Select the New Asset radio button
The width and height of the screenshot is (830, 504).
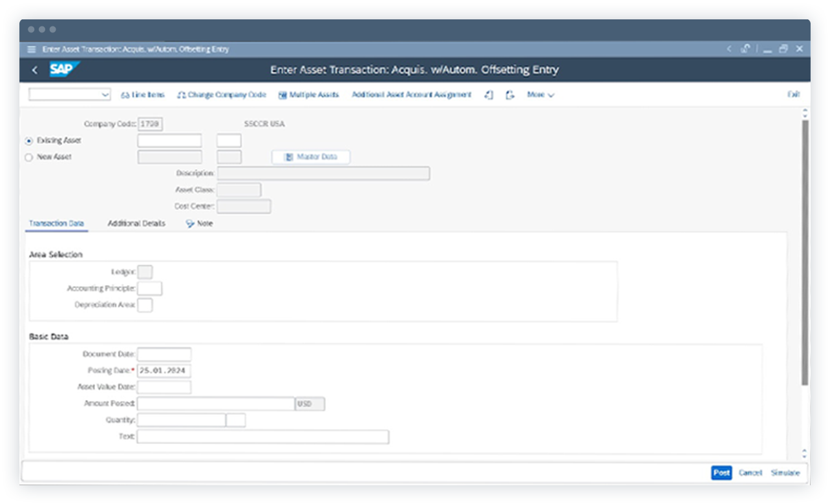tap(28, 157)
